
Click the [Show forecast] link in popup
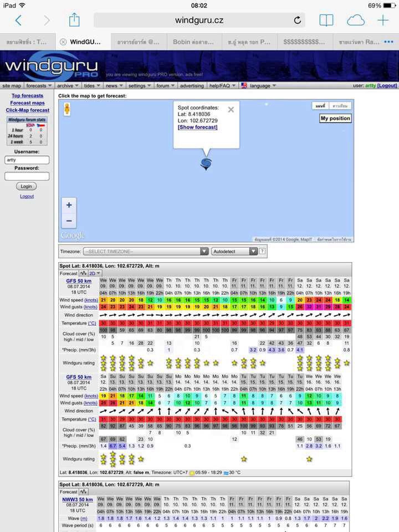pos(197,127)
